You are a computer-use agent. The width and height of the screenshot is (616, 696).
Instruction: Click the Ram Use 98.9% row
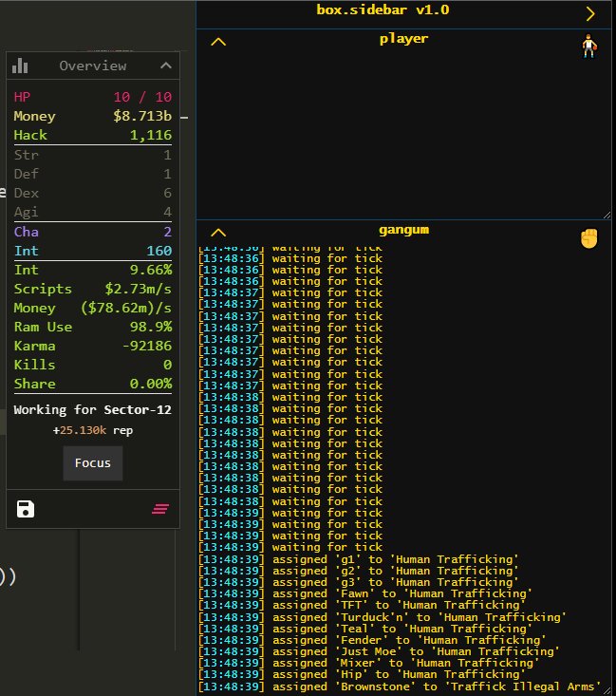click(x=93, y=327)
